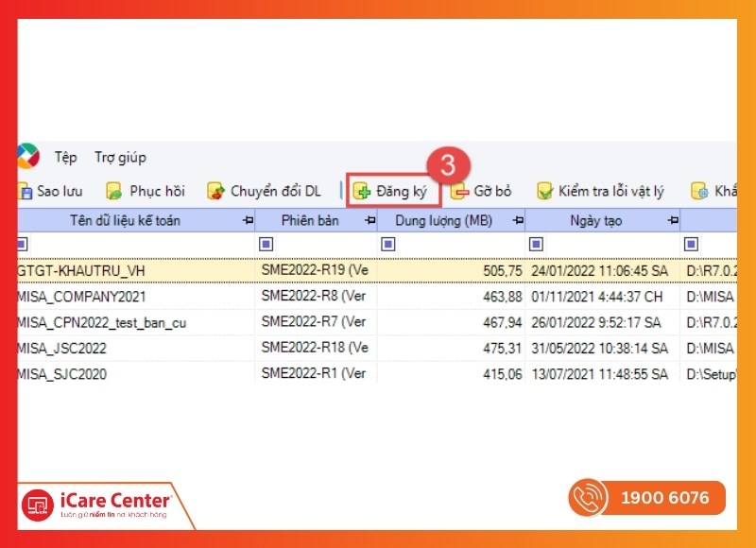Click the Phục hồi button label
The width and height of the screenshot is (756, 548).
tap(157, 192)
